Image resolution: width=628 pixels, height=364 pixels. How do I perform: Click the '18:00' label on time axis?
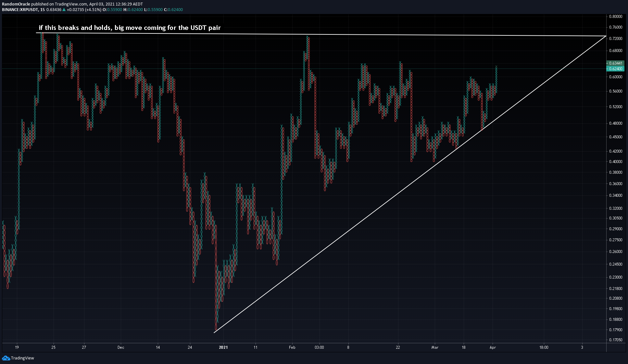(x=544, y=347)
